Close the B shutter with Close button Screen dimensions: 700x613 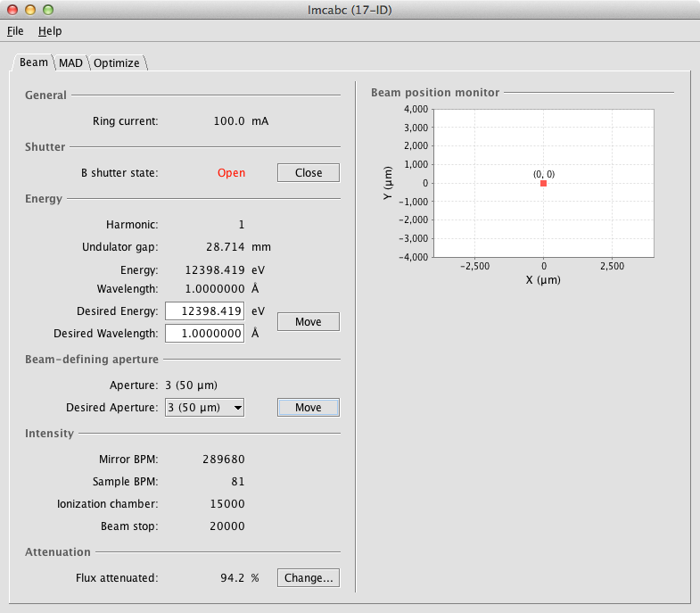[x=309, y=173]
